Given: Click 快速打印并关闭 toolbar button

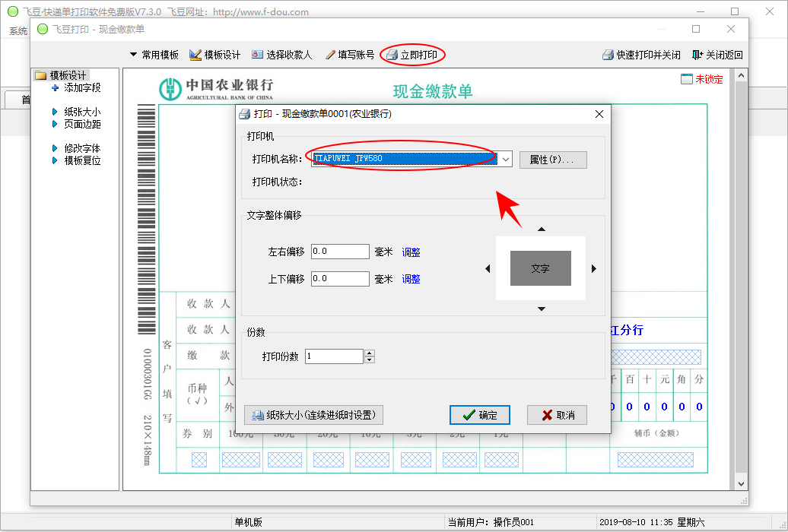Looking at the screenshot, I should 642,55.
